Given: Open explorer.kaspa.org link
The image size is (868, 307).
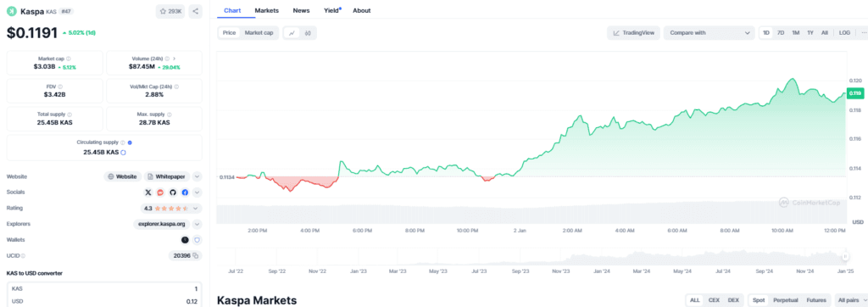Looking at the screenshot, I should click(162, 225).
